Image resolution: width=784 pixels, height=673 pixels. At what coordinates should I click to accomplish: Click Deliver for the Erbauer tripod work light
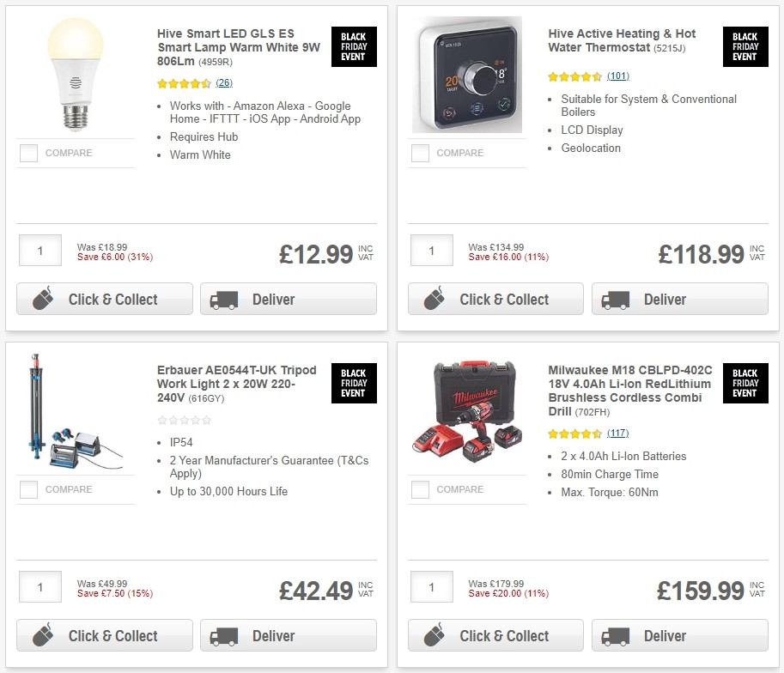tap(288, 635)
